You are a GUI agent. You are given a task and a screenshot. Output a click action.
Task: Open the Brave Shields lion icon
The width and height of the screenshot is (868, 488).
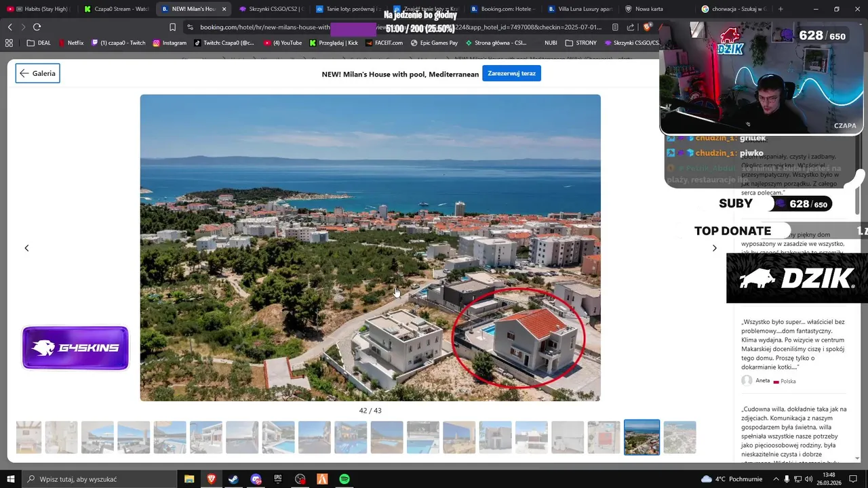click(x=647, y=27)
